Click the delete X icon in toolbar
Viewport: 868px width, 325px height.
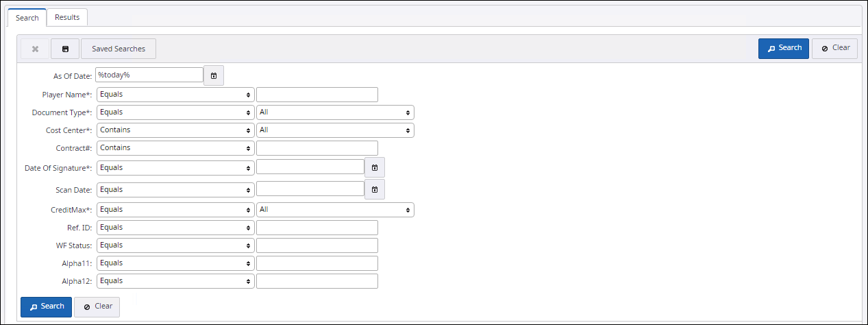point(35,49)
